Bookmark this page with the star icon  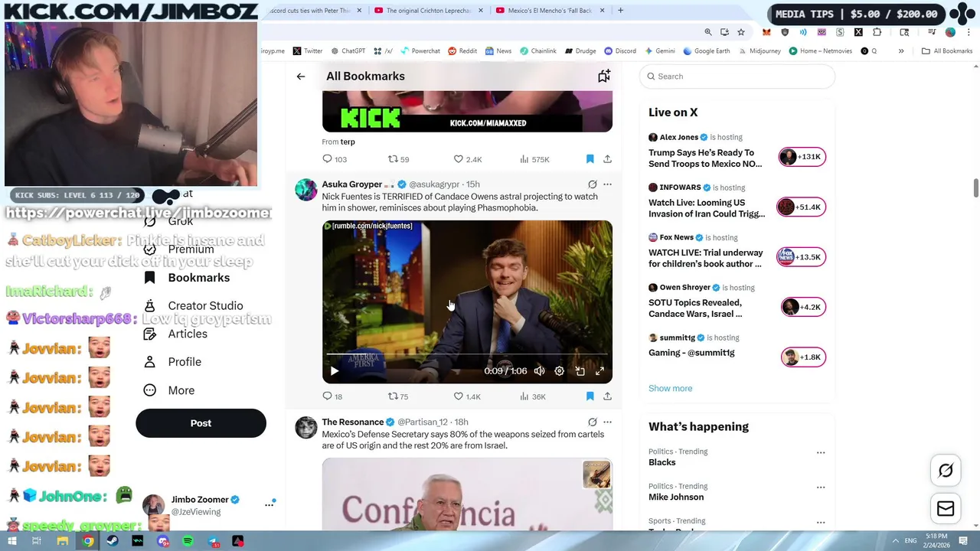741,32
